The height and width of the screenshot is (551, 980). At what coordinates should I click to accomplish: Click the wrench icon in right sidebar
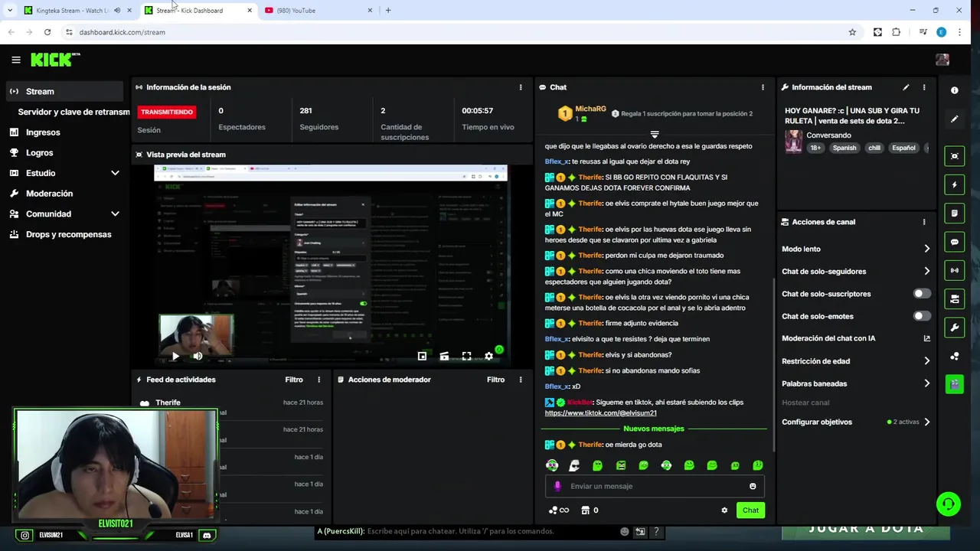tap(954, 328)
